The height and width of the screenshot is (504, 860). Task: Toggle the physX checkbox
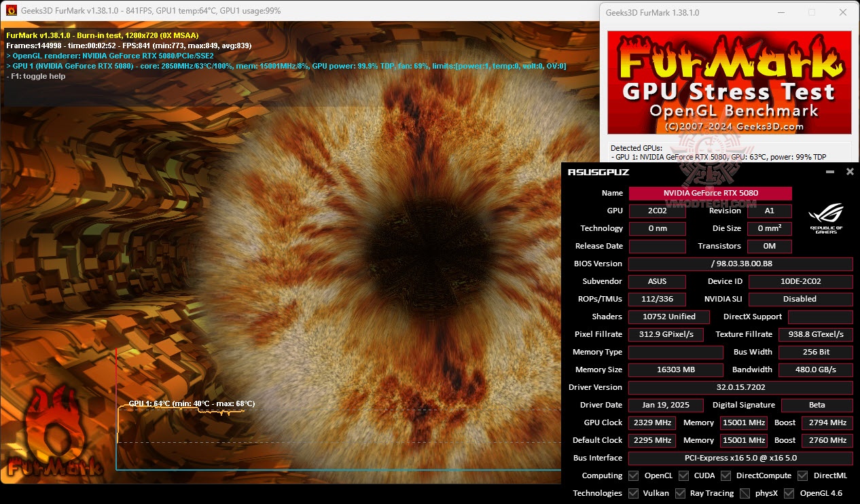point(745,493)
